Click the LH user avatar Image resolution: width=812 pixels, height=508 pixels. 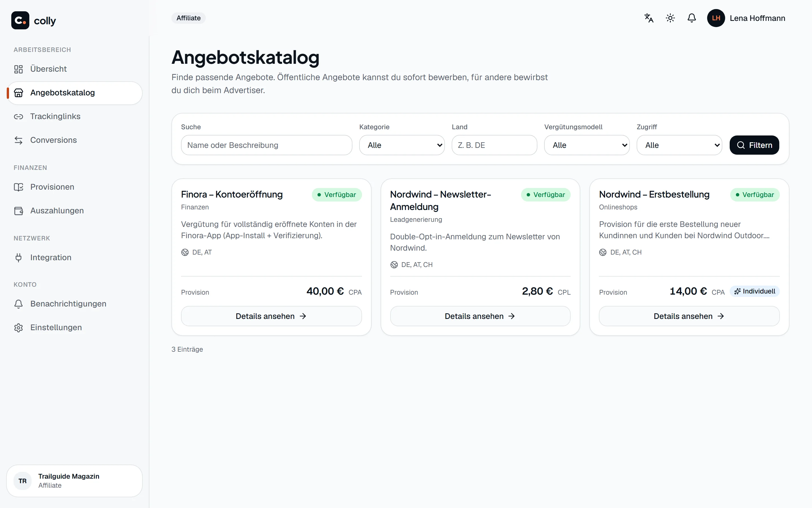point(716,18)
